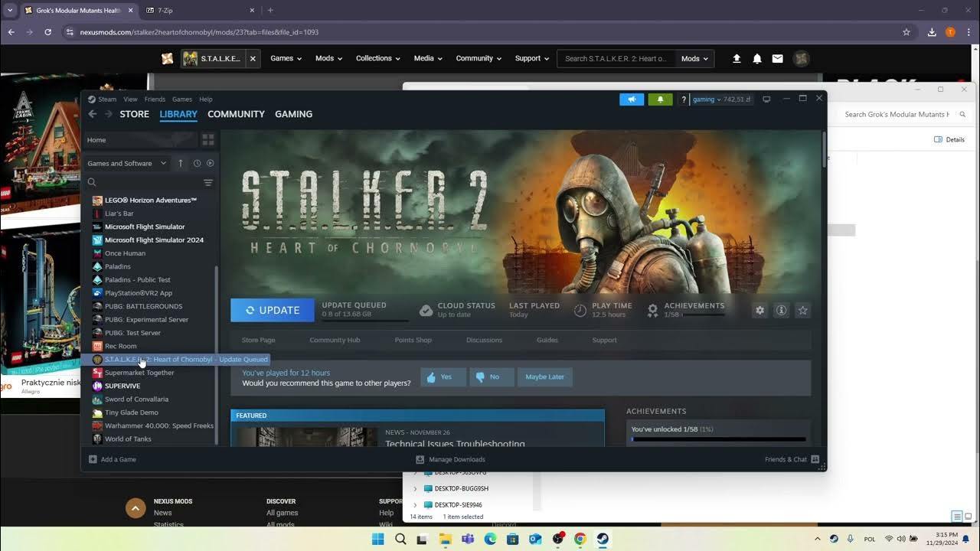
Task: Click the blue UPDATE button
Action: (x=273, y=310)
